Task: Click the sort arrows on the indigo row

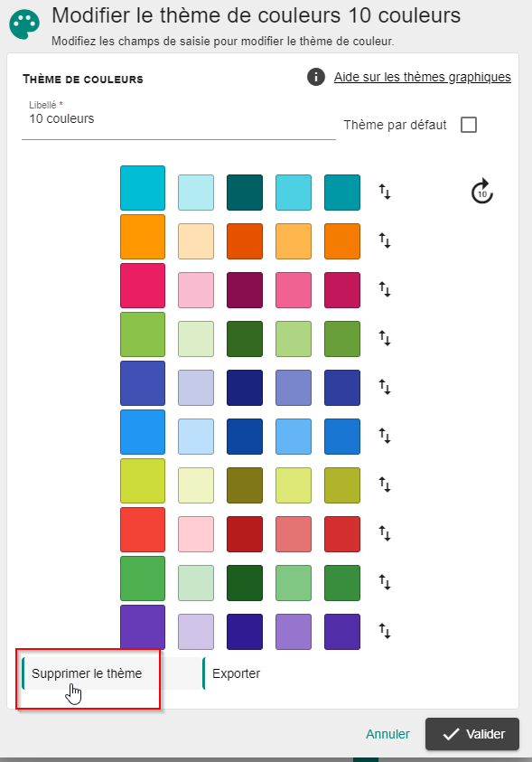Action: [x=385, y=387]
